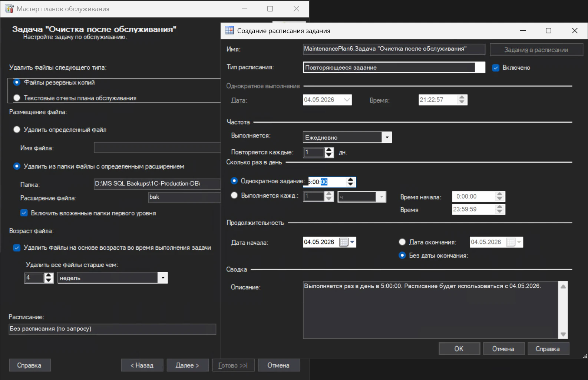Image resolution: width=588 pixels, height=380 pixels.
Task: Open calendar picker icon for start date
Action: point(344,242)
